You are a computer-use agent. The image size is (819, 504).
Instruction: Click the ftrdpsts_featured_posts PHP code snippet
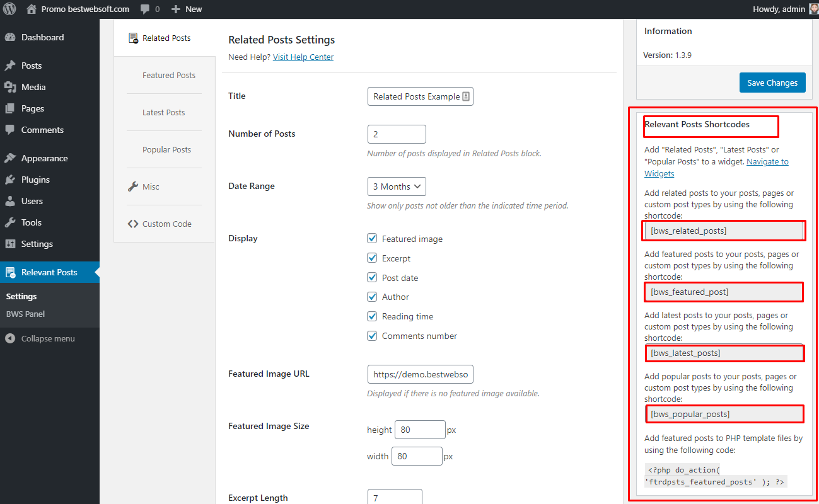pos(716,476)
